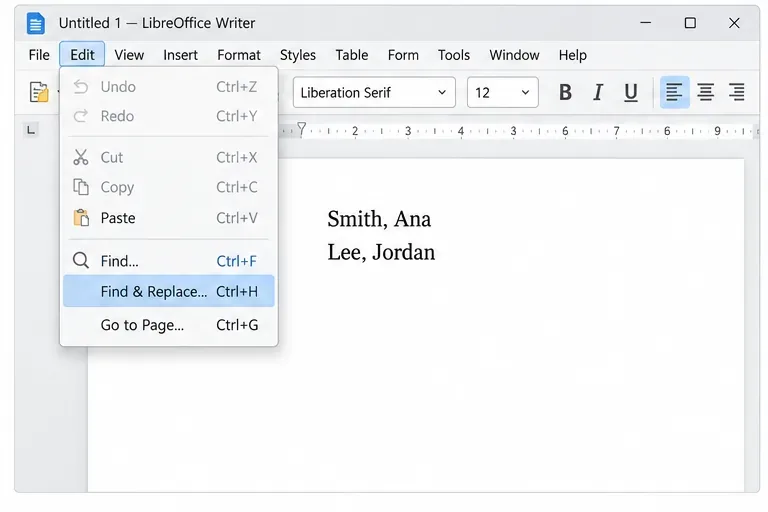Open the File menu
The width and height of the screenshot is (768, 512).
click(39, 55)
